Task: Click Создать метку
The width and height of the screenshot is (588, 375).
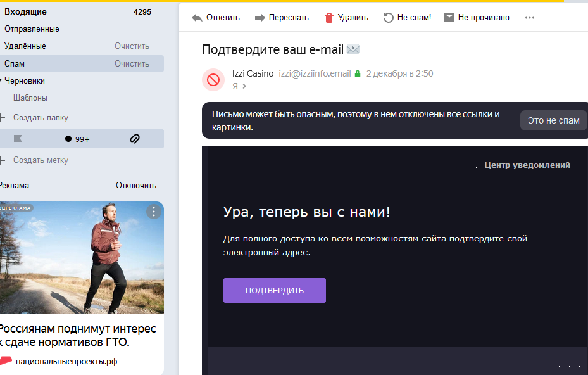Action: (x=41, y=160)
